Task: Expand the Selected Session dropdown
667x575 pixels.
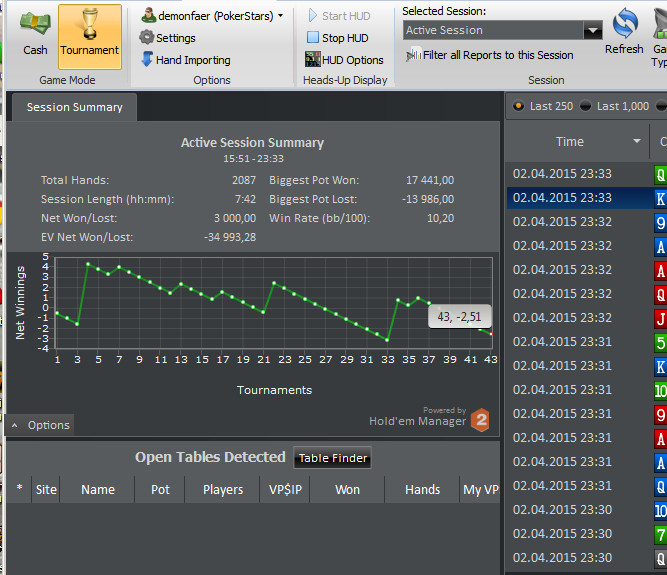Action: 593,30
